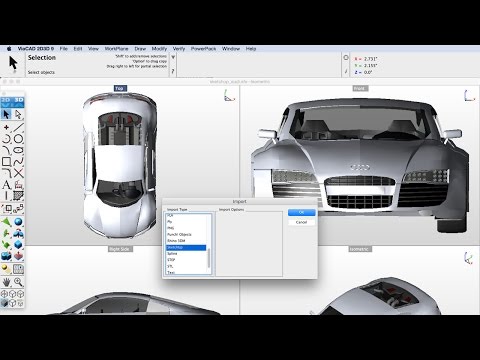Image resolution: width=480 pixels, height=360 pixels.
Task: Select STEP import type
Action: tap(186, 260)
